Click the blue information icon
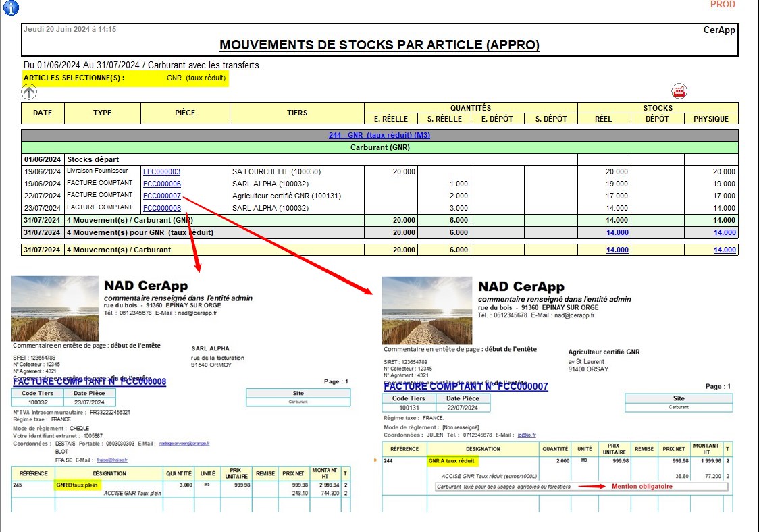 (x=11, y=7)
